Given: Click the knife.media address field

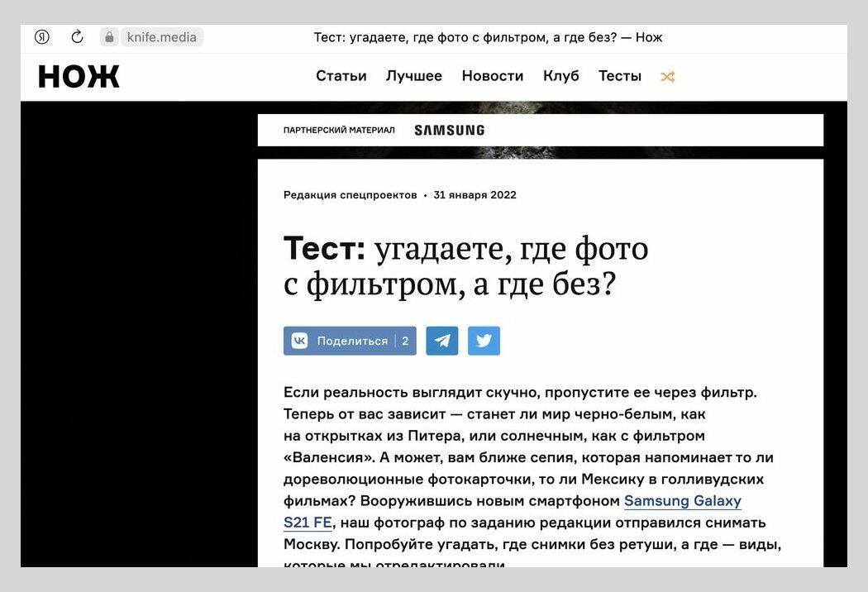Looking at the screenshot, I should pyautogui.click(x=162, y=37).
